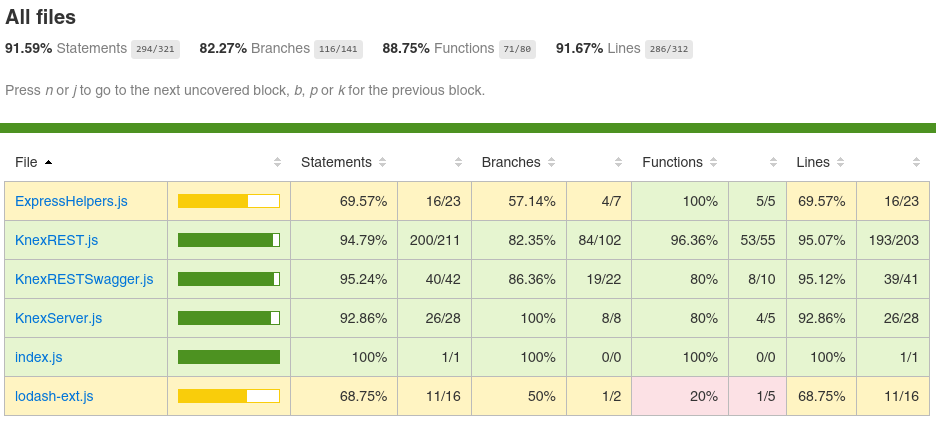Viewport: 936px width, 421px height.
Task: Click the 294/321 statements badge
Action: [155, 49]
